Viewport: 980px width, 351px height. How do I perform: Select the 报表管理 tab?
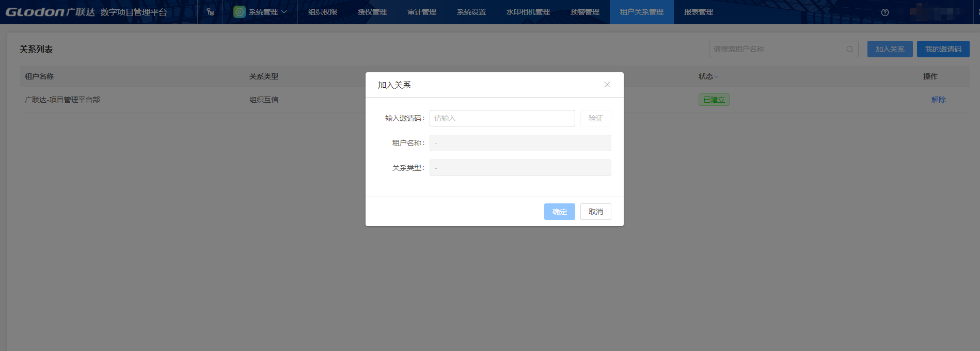pos(699,12)
